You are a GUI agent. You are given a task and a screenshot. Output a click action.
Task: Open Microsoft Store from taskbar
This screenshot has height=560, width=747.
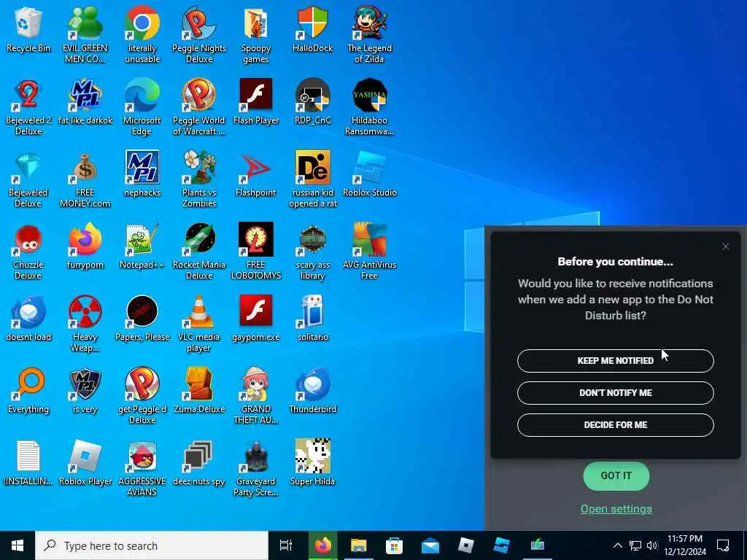point(394,545)
